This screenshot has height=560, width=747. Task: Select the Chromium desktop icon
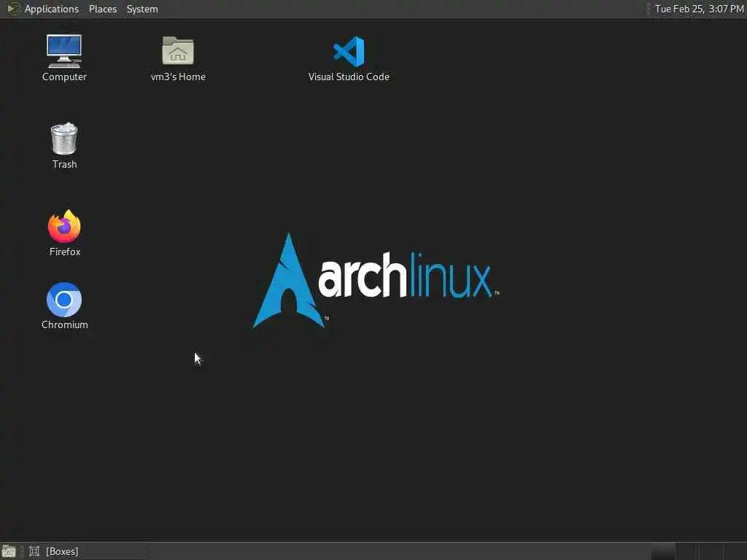click(64, 306)
